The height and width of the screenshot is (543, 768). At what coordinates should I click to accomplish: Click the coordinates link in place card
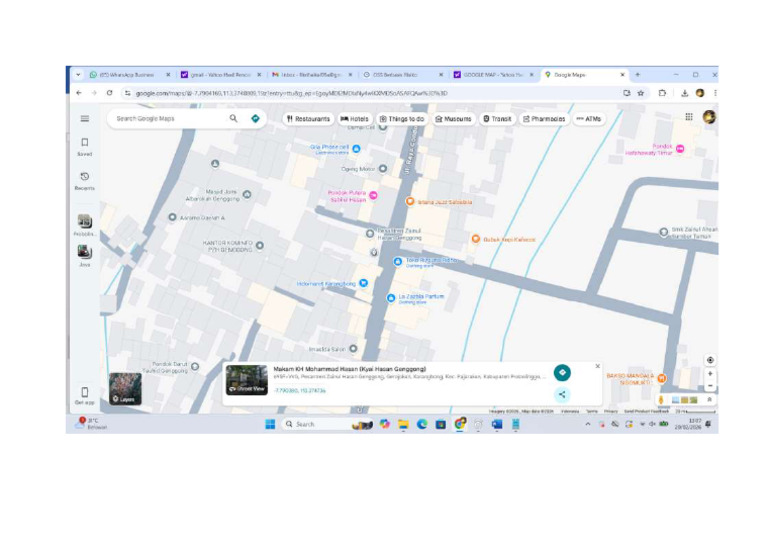[x=300, y=390]
